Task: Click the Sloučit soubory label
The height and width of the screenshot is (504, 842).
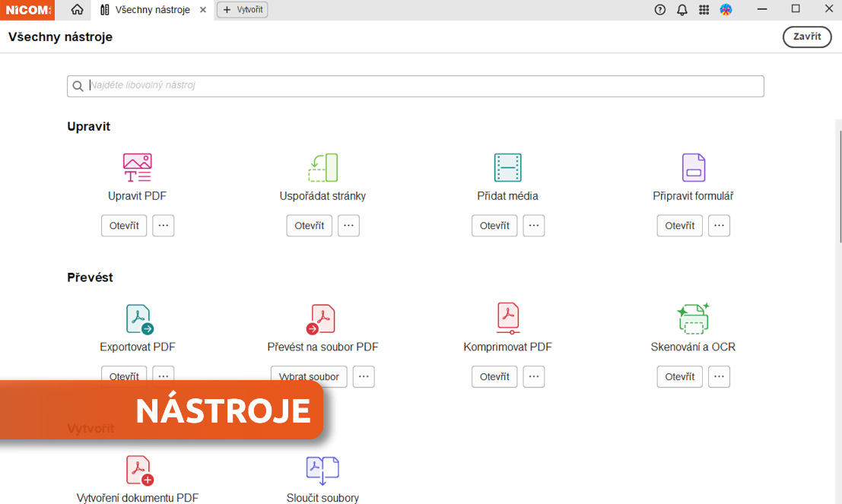Action: click(x=323, y=498)
